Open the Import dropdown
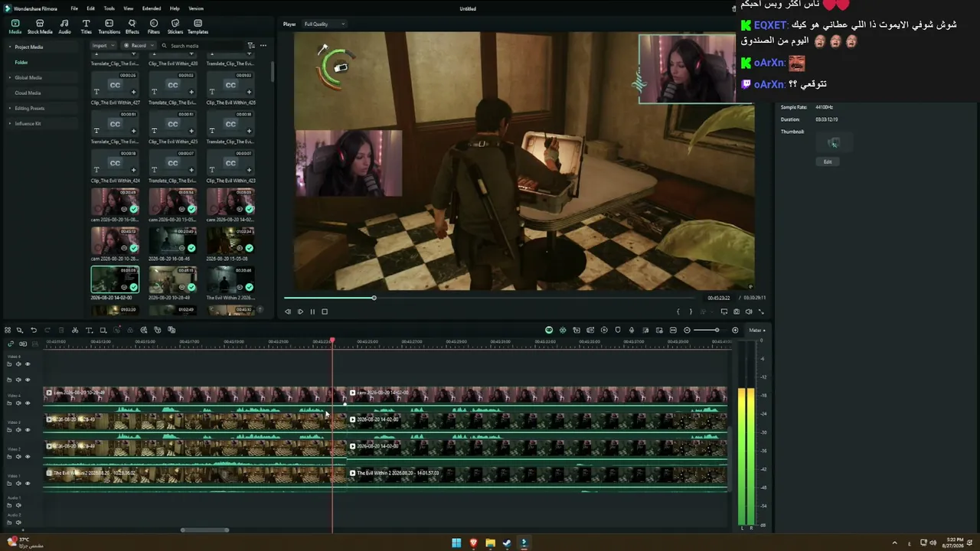The width and height of the screenshot is (980, 551). [102, 46]
